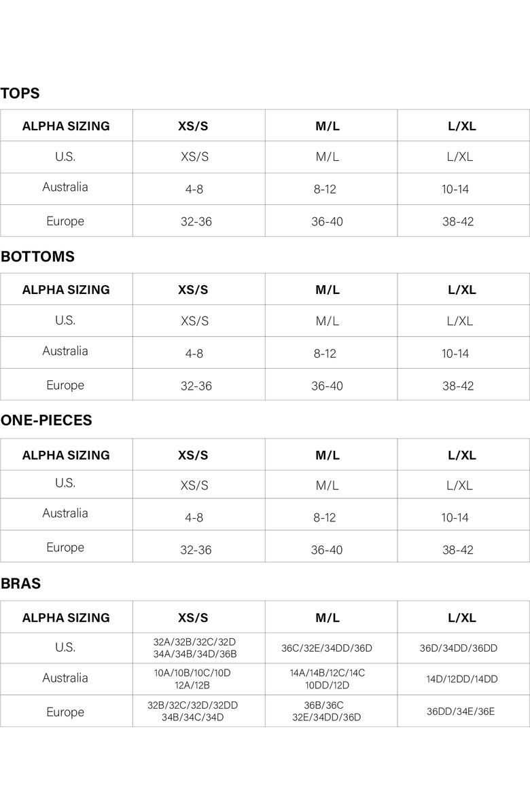
Task: Click the BRAS section heading
Action: coord(20,584)
